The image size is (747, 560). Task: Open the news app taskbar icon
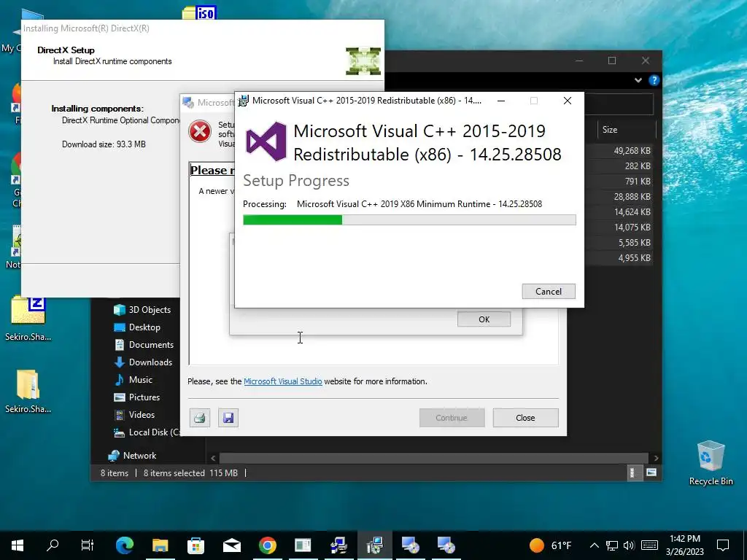(303, 545)
